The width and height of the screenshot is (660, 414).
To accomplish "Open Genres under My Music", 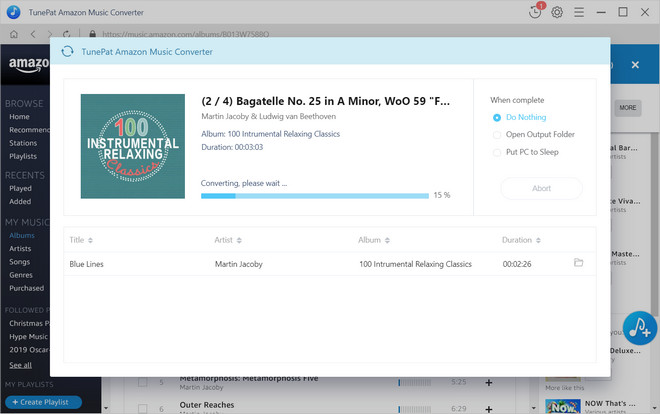I will point(21,275).
